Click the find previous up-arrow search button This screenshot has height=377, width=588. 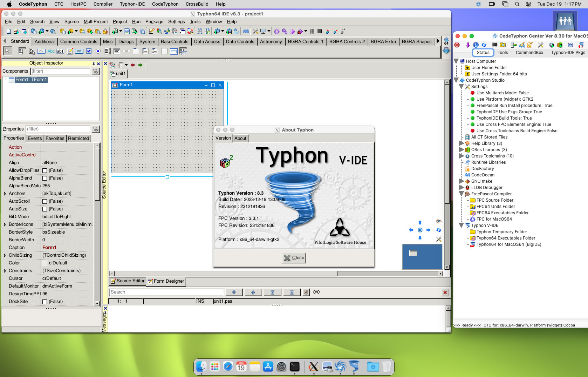pyautogui.click(x=253, y=292)
